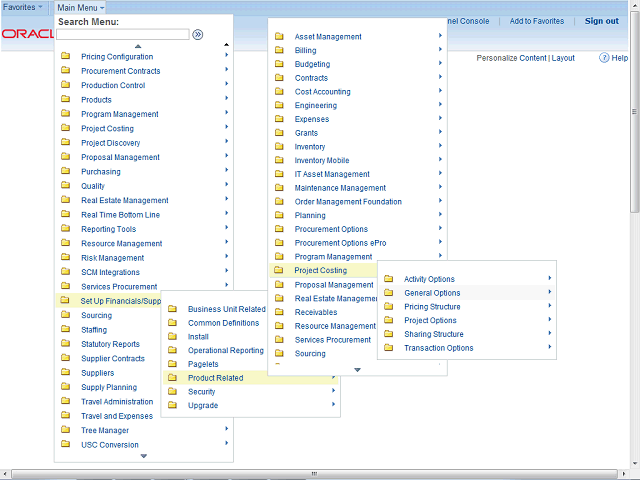Click the vertical page scrollbar thumb

[634, 111]
